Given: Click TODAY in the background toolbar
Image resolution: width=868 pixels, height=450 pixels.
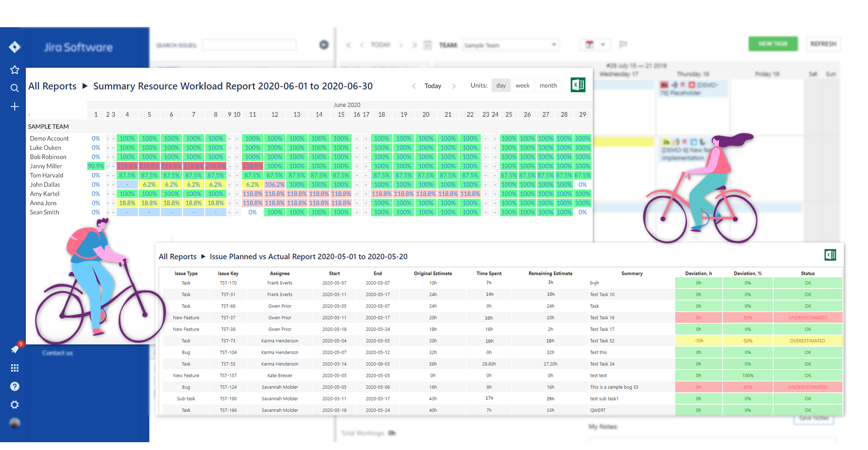Looking at the screenshot, I should point(381,45).
